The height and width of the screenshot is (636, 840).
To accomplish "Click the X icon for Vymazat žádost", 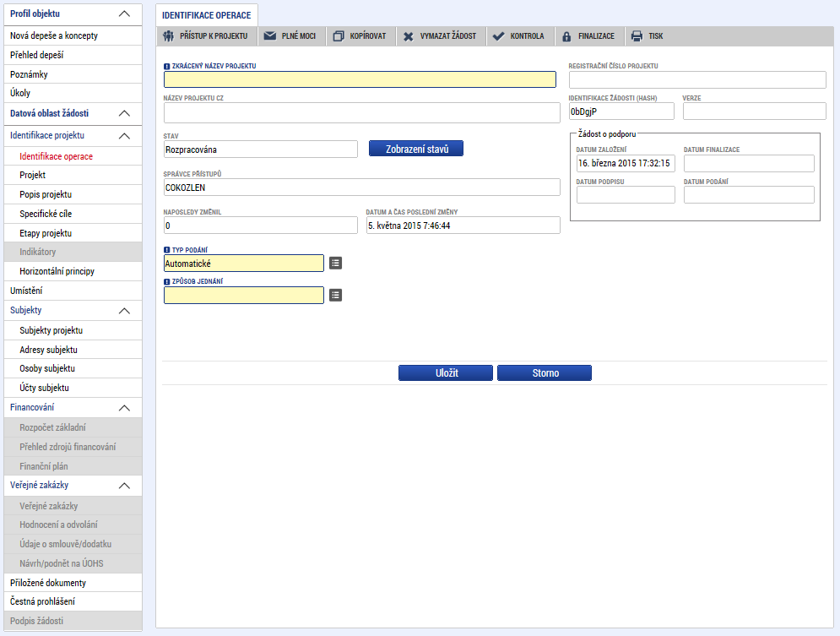I will click(x=409, y=36).
